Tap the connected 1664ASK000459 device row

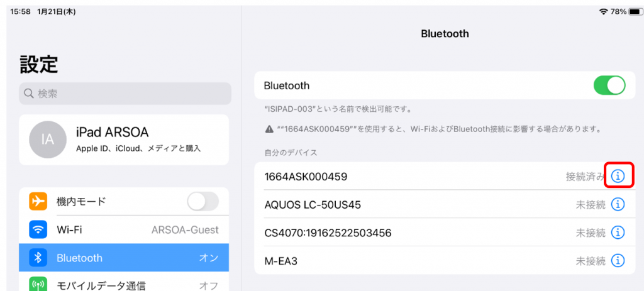(377, 177)
